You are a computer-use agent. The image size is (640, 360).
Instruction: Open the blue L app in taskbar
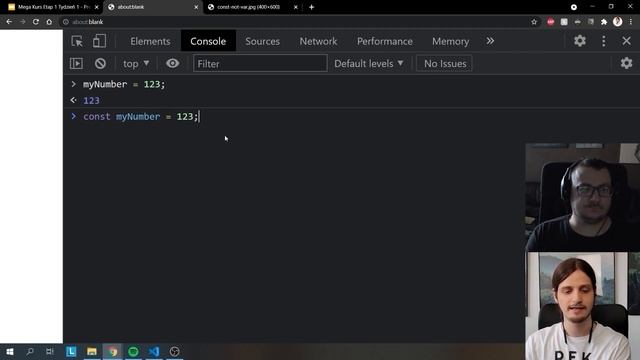click(x=71, y=351)
